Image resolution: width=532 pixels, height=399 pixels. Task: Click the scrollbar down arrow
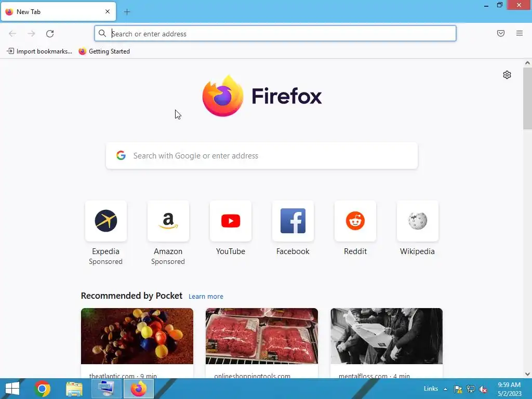[527, 374]
